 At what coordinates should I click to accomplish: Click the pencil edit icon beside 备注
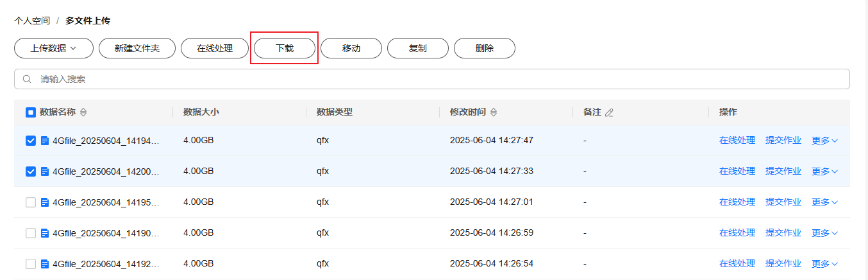[609, 112]
